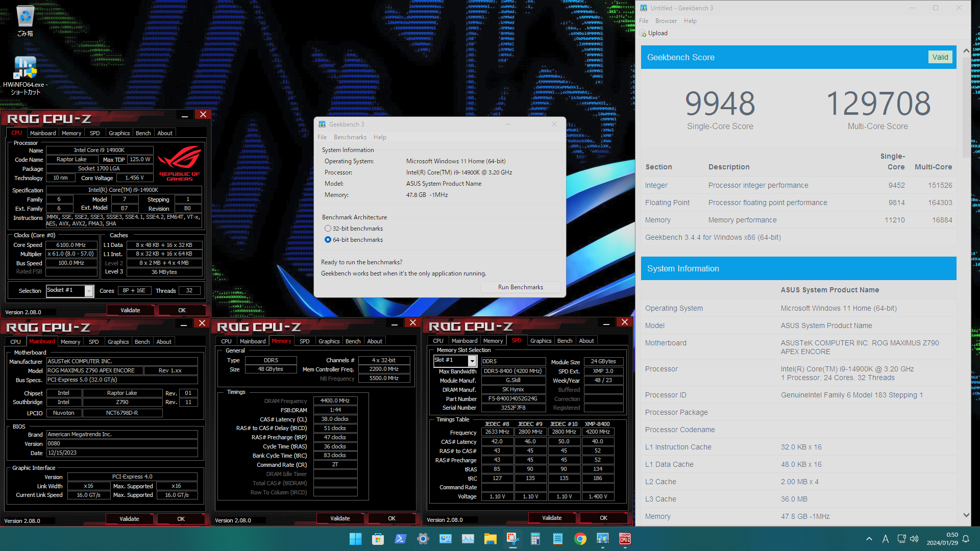
Task: Show hidden system tray icons
Action: (869, 539)
